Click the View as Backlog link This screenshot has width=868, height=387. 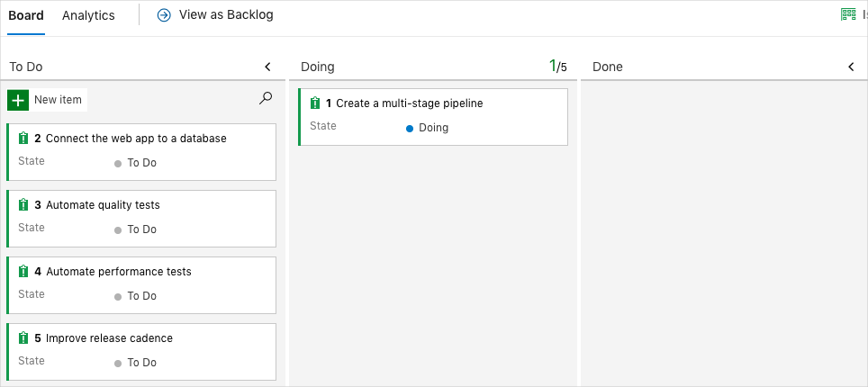[x=226, y=15]
